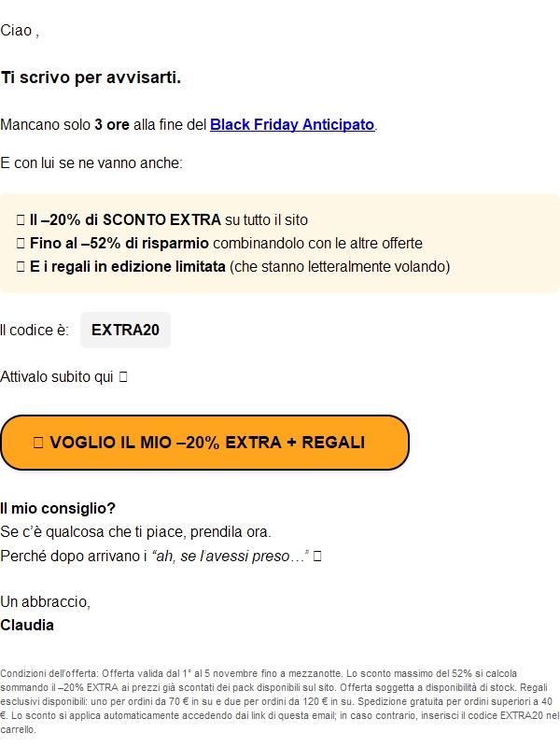Open the Black Friday Anticipato link

pyautogui.click(x=293, y=123)
